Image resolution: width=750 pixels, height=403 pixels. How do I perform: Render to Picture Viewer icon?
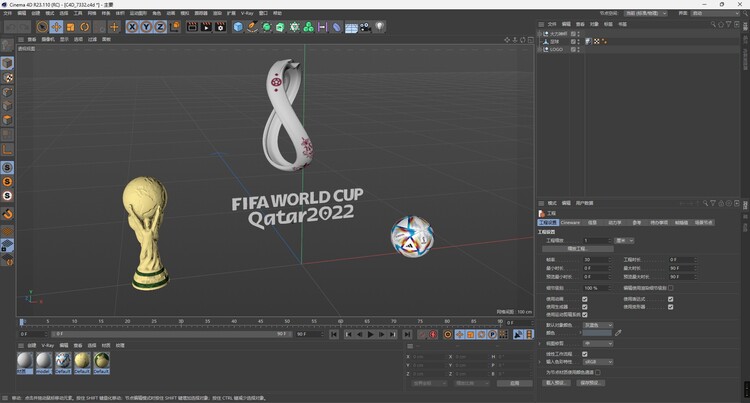(x=206, y=27)
